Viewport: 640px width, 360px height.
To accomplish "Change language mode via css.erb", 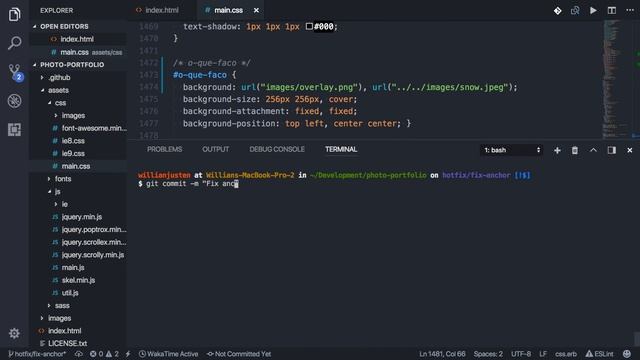I will [566, 354].
